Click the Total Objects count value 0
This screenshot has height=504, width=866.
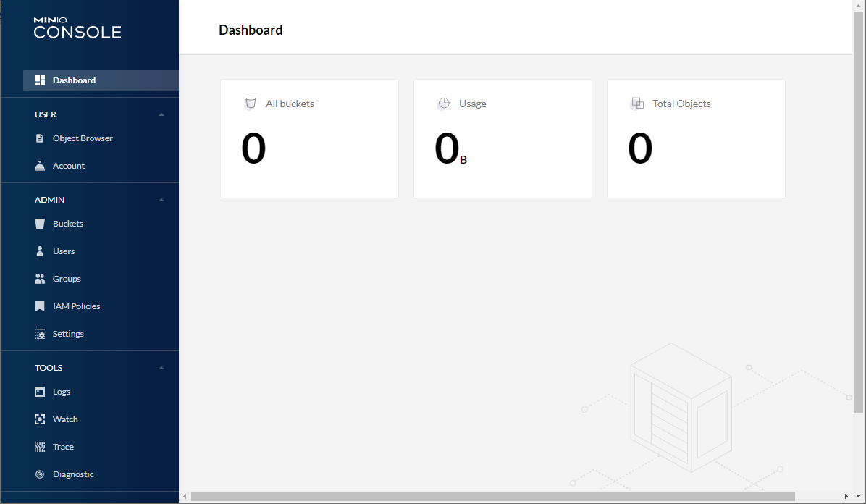pyautogui.click(x=640, y=148)
